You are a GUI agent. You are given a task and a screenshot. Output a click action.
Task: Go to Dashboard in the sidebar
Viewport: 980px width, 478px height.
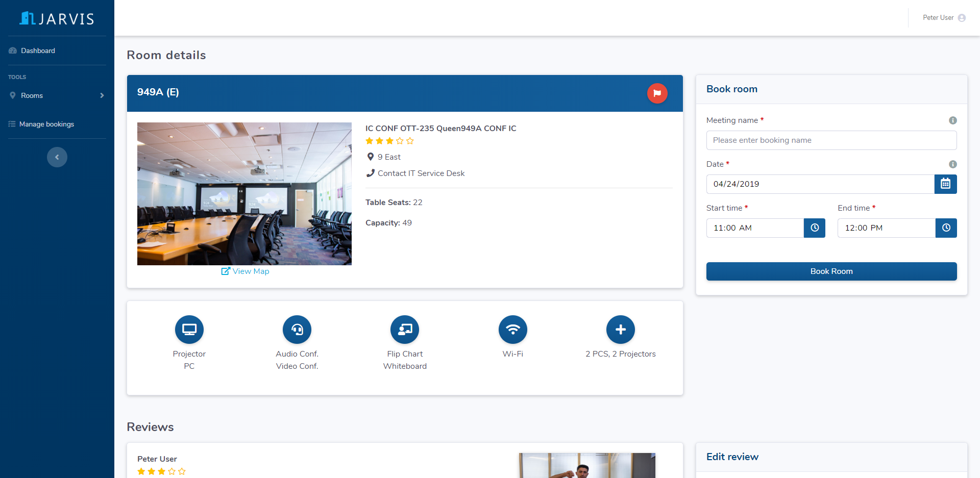[x=38, y=51]
